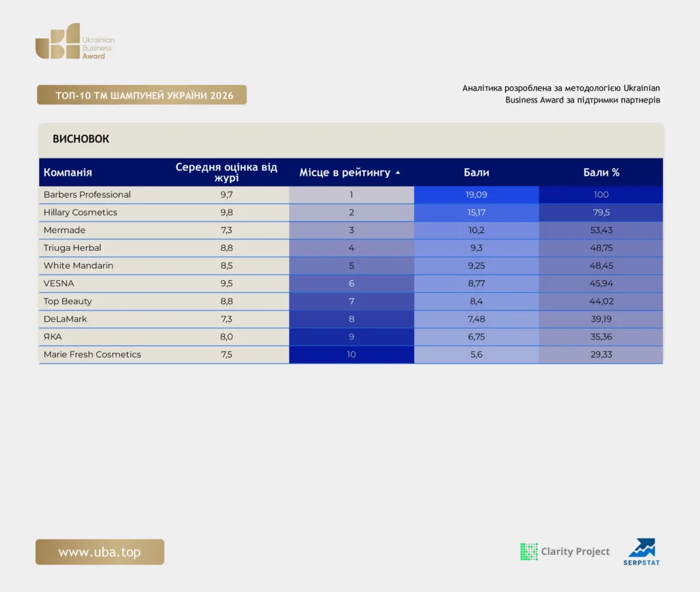
Task: Click the Serpstat logo
Action: [x=641, y=552]
